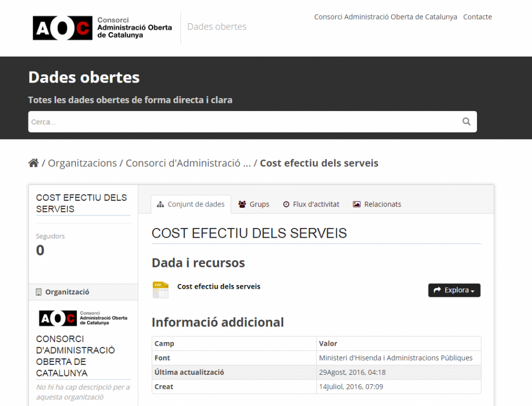Click the organization logo in the sidebar

83,317
